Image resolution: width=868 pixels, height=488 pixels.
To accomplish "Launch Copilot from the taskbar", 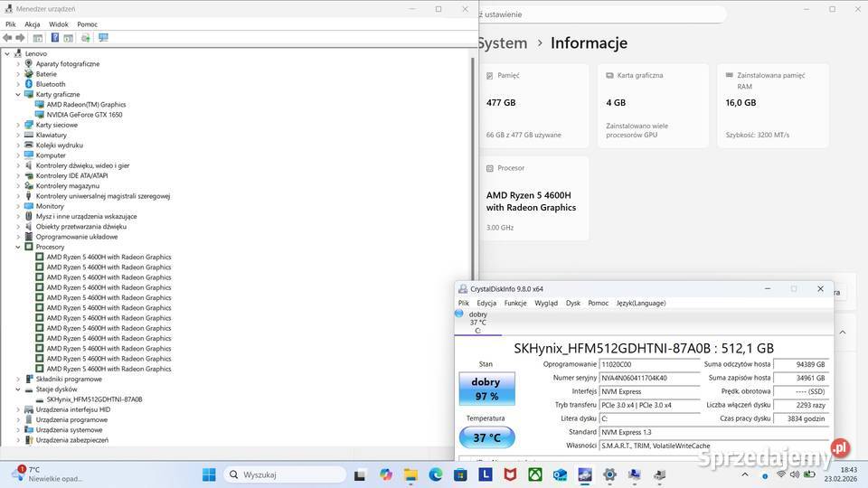I will pos(386,474).
